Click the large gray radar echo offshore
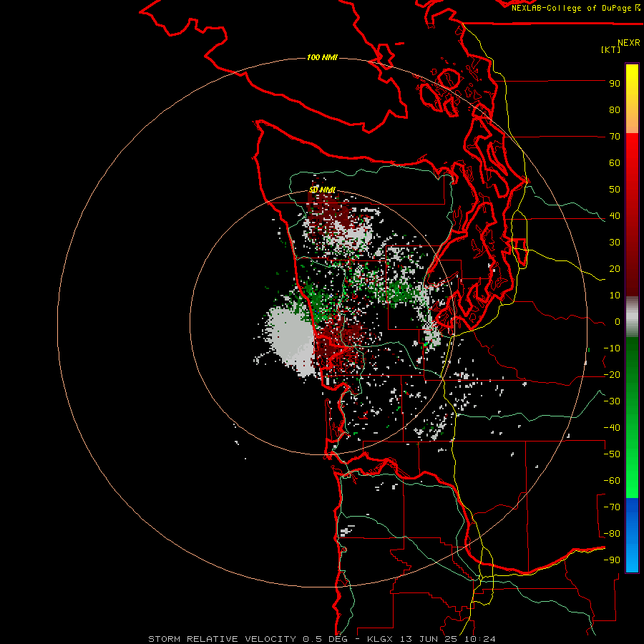This screenshot has height=644, width=644. [x=290, y=339]
